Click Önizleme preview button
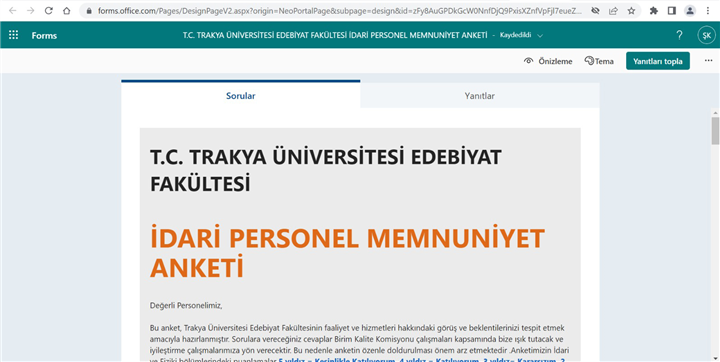Screen dimensions: 720x362 click(548, 61)
